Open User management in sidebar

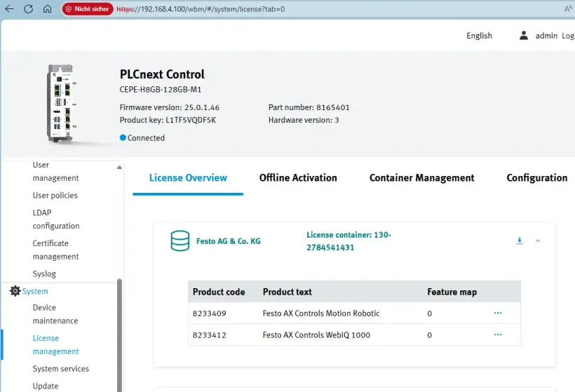click(x=55, y=171)
